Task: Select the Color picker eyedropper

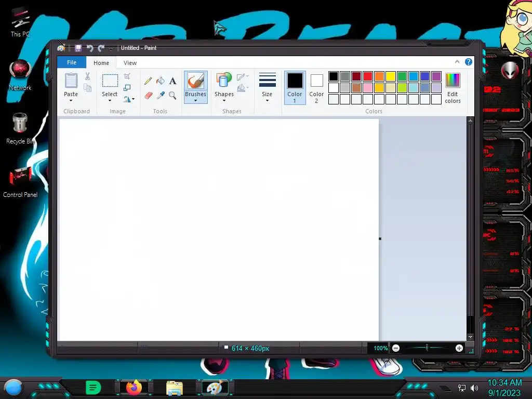Action: 161,96
